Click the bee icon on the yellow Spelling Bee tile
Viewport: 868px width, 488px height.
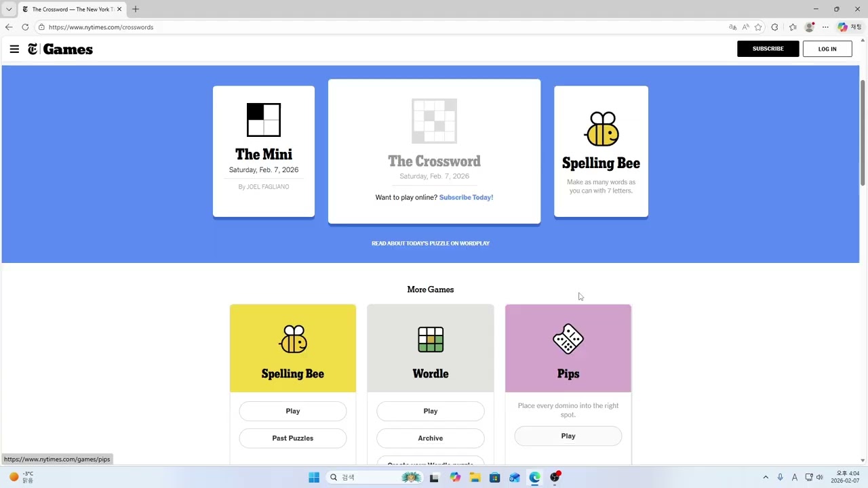point(293,340)
